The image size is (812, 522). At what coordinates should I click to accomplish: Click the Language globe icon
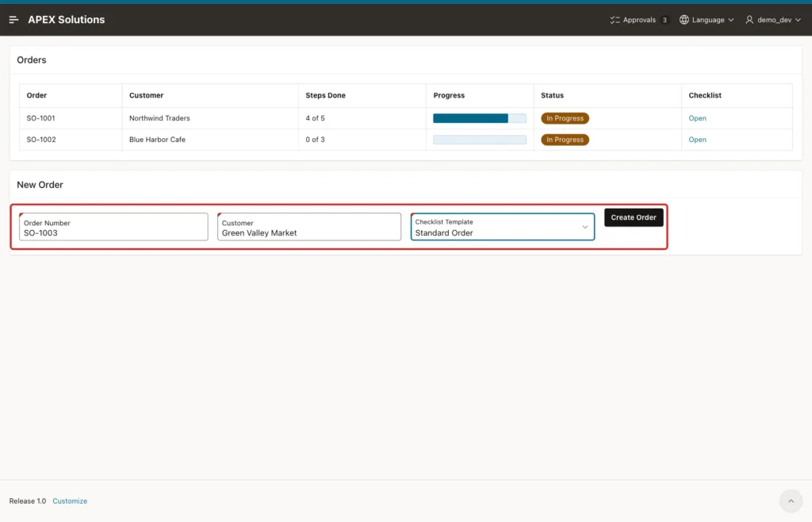click(x=684, y=20)
